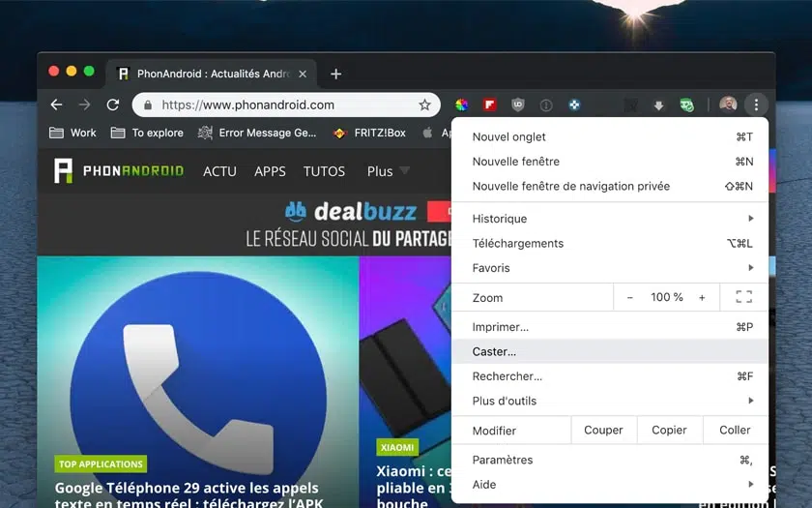This screenshot has height=508, width=812.
Task: Click the PhonAndroid site logo
Action: pos(119,171)
